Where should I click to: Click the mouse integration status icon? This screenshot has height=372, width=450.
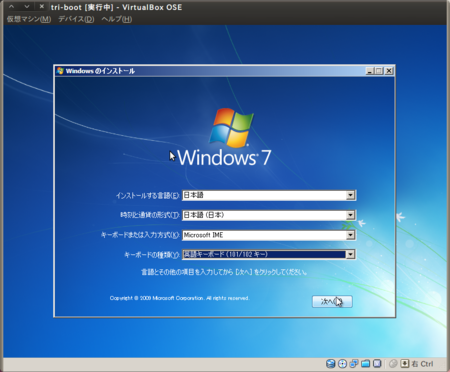393,363
